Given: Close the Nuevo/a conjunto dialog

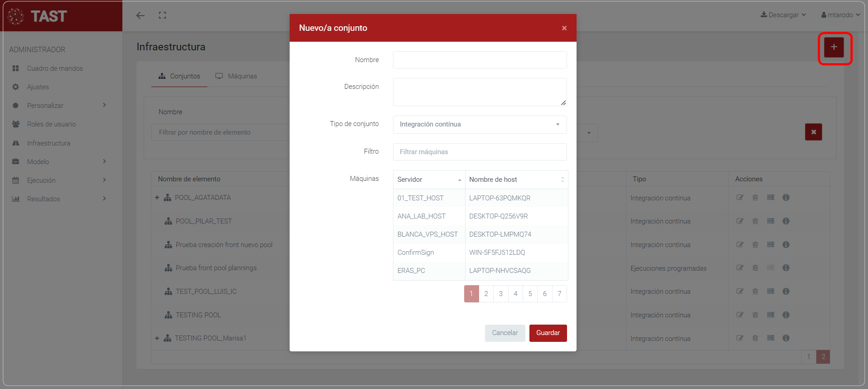Looking at the screenshot, I should pyautogui.click(x=564, y=28).
